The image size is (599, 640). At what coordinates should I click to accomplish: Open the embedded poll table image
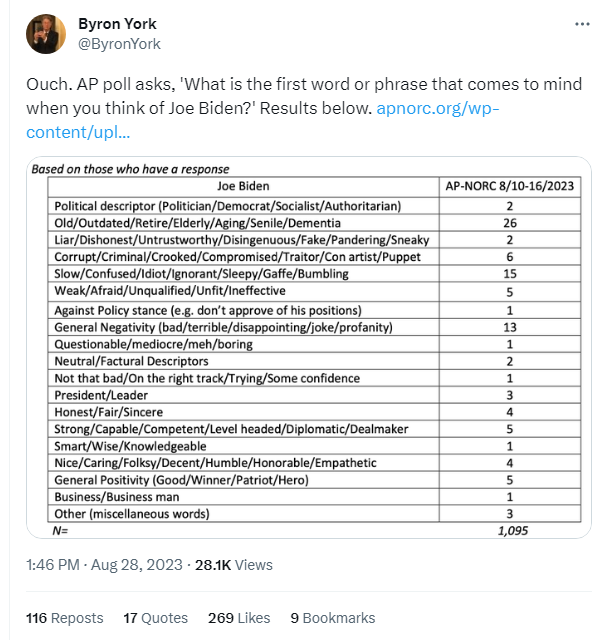coord(308,347)
